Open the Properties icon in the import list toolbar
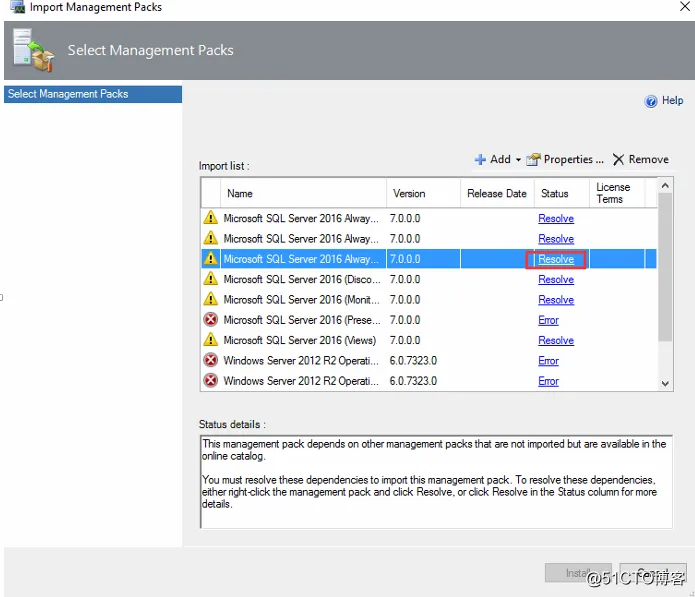 pyautogui.click(x=533, y=160)
